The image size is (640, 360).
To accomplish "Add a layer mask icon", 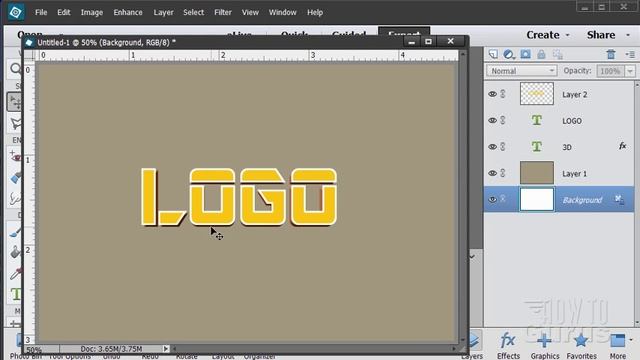I will click(525, 54).
